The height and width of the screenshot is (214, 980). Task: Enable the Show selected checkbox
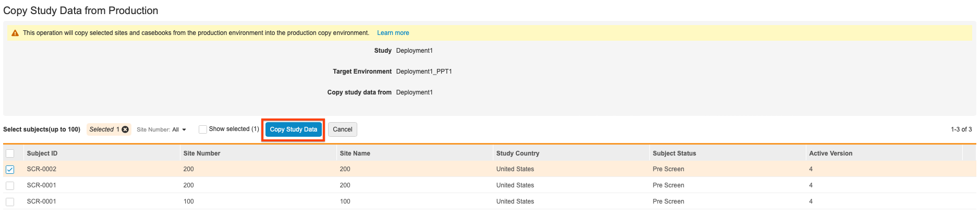(x=203, y=129)
